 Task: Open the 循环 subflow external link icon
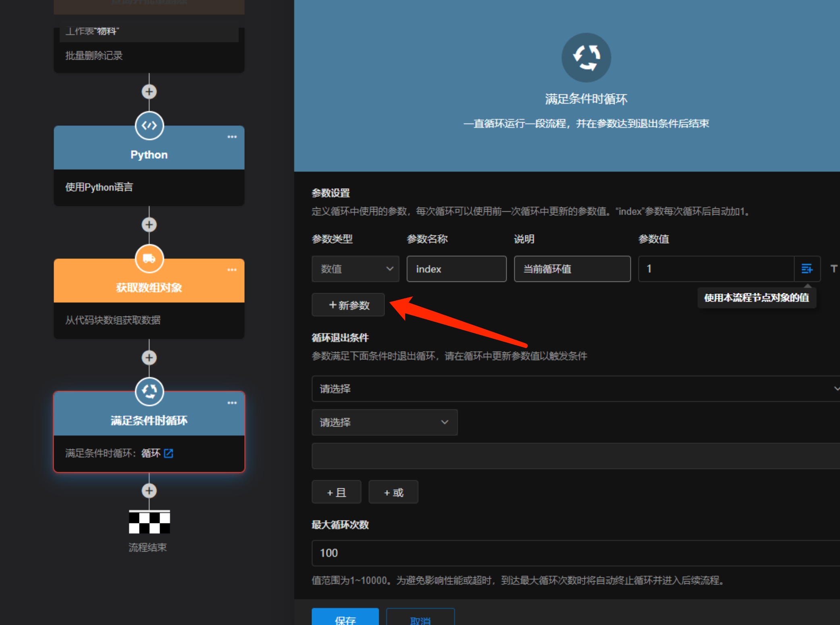tap(168, 453)
